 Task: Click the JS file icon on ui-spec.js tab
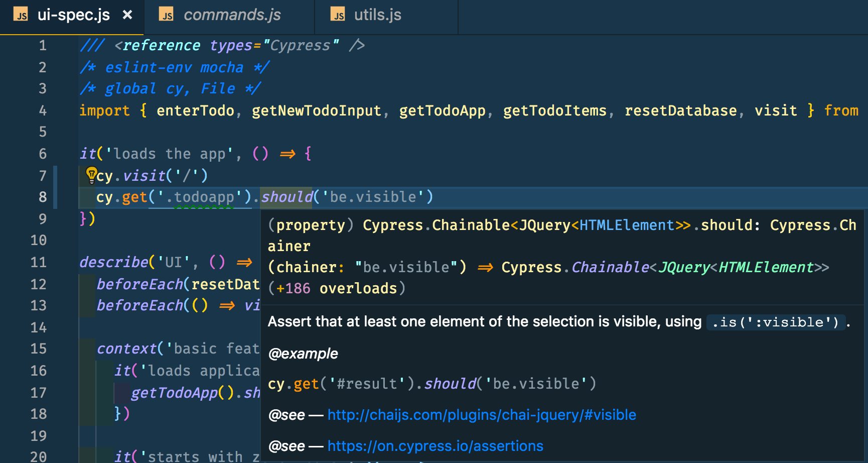click(21, 15)
